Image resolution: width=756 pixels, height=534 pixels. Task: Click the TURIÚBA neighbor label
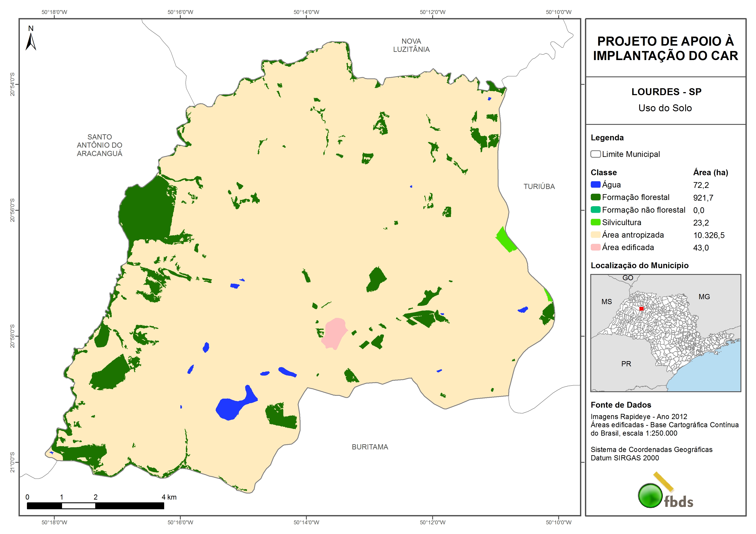[539, 187]
